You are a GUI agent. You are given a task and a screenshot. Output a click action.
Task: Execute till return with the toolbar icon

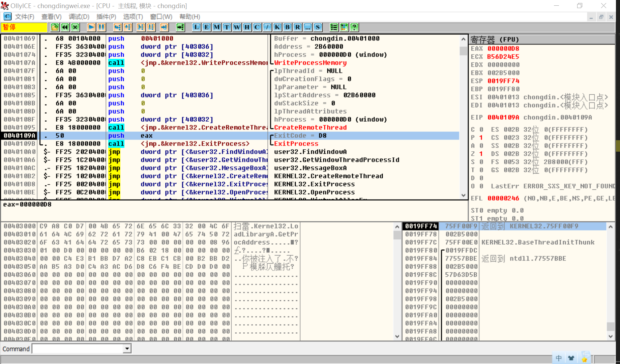pyautogui.click(x=164, y=27)
